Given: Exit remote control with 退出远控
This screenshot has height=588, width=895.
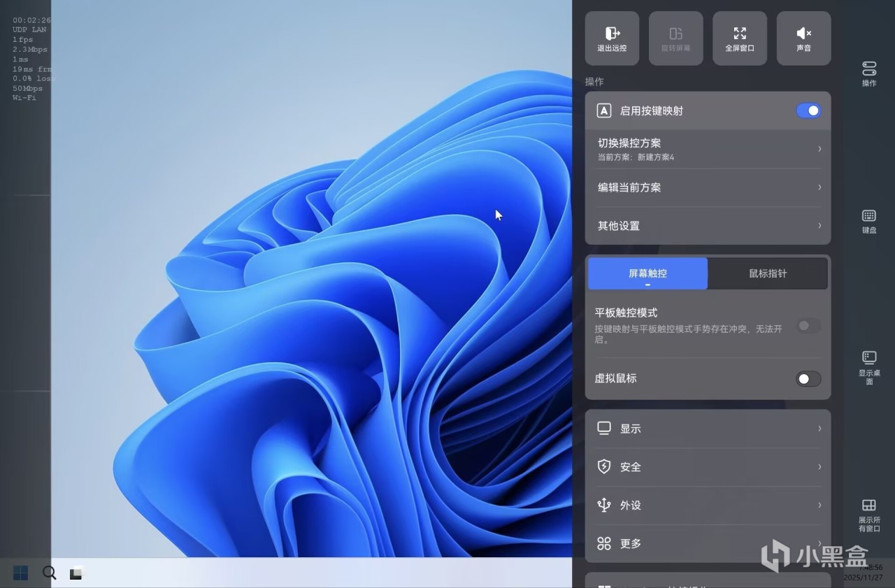Looking at the screenshot, I should pyautogui.click(x=612, y=38).
